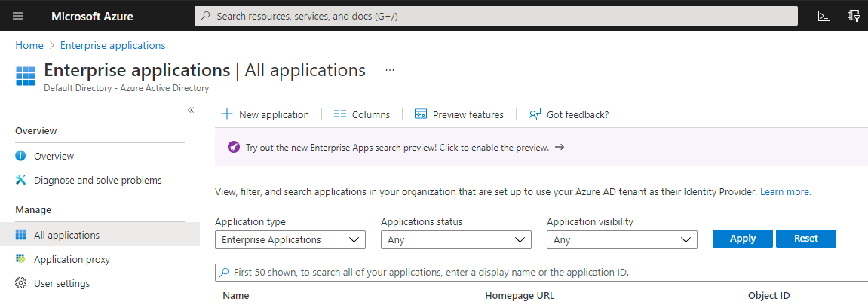Launch Cloud Shell from the top bar
The width and height of the screenshot is (868, 305).
click(x=825, y=16)
